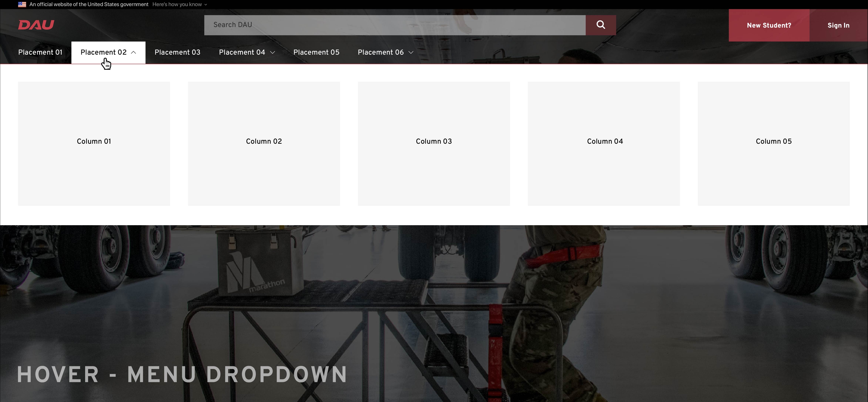
Task: Click "An official website of the United States government" text
Action: pos(89,4)
